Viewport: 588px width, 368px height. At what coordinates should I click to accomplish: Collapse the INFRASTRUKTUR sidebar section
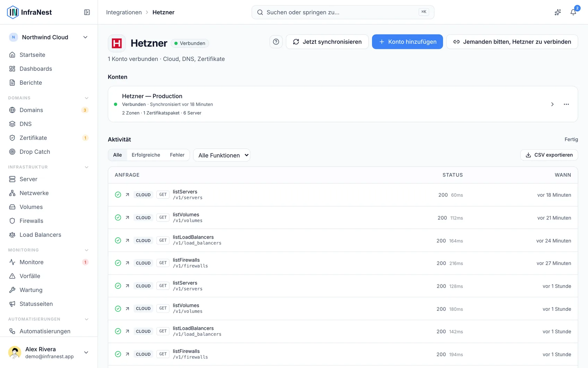86,167
